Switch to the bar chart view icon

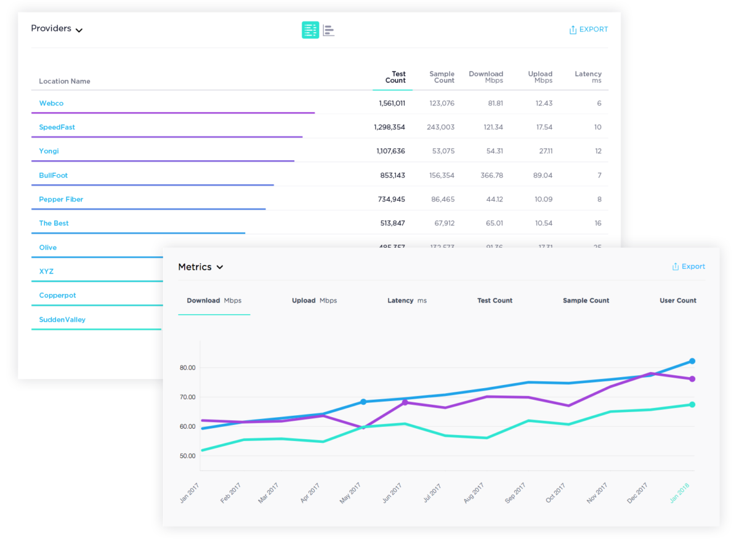[x=329, y=30]
